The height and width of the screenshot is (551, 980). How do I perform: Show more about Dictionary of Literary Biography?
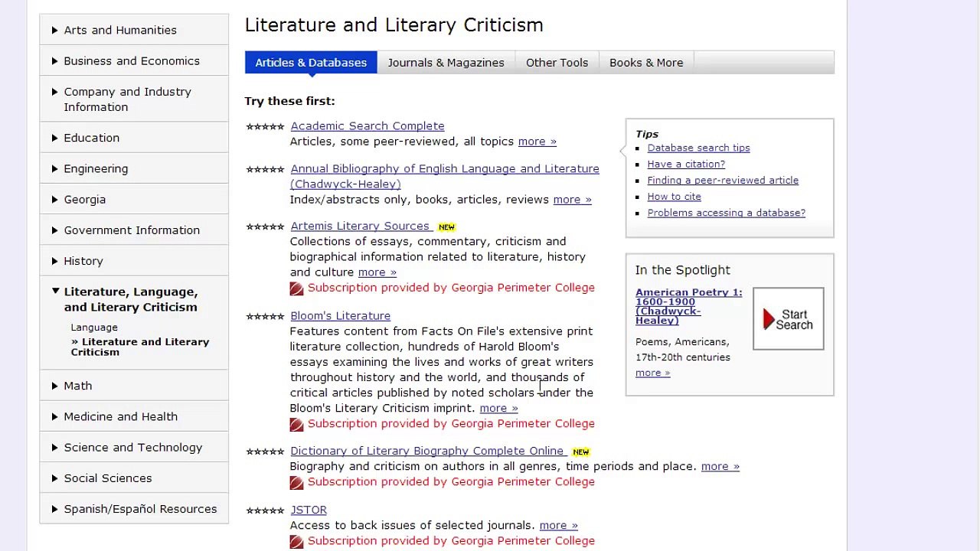click(x=720, y=466)
